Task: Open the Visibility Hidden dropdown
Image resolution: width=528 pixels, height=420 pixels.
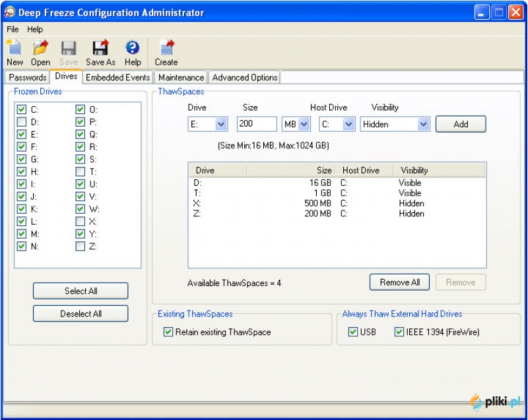Action: (x=395, y=124)
